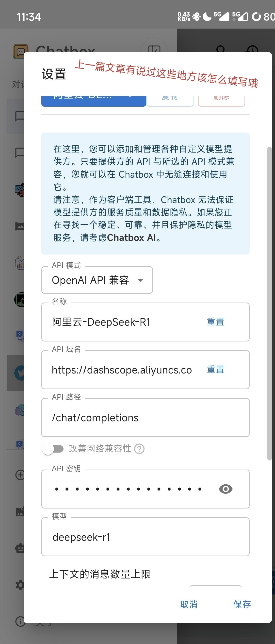
Task: Toggle the API key visibility eye icon
Action: pos(226,489)
